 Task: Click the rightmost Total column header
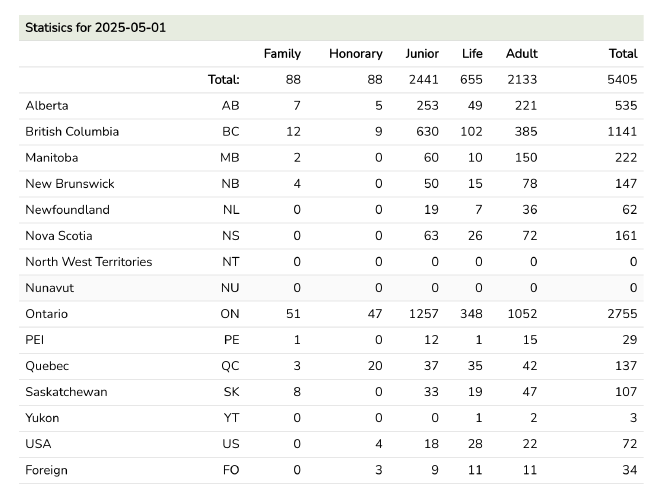(x=622, y=53)
